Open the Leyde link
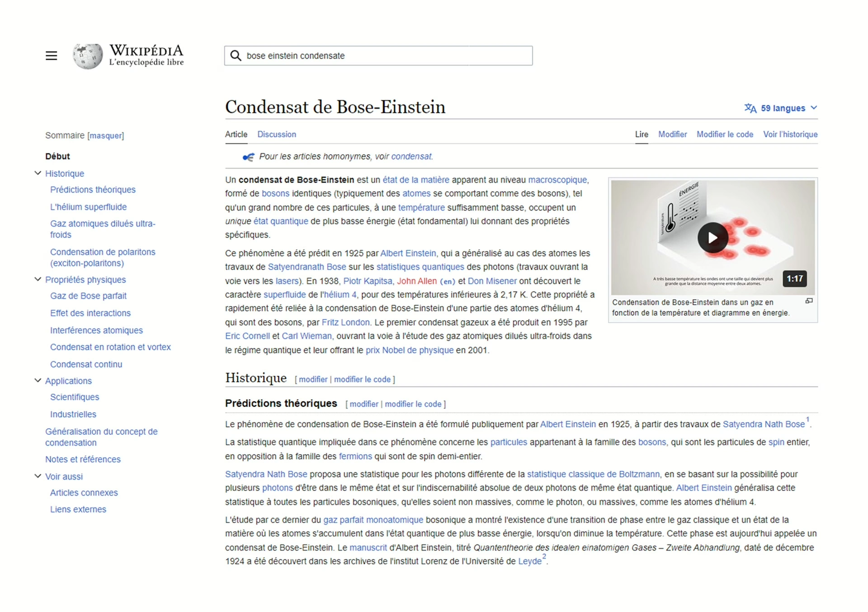 tap(530, 561)
